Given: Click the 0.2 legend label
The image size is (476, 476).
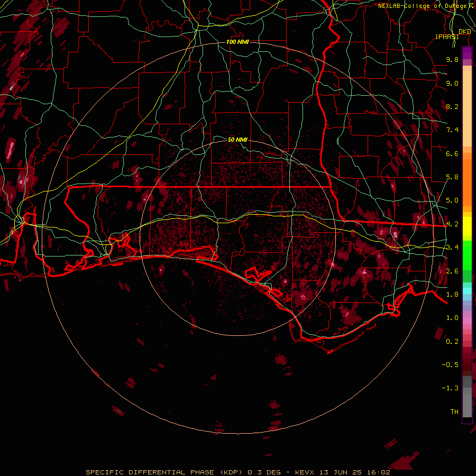Looking at the screenshot, I should (x=452, y=342).
